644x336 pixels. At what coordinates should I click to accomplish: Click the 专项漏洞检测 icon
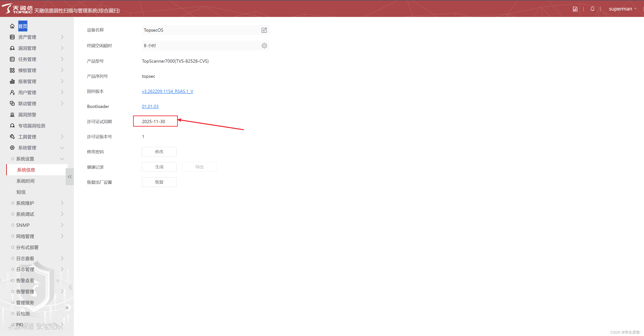12,125
